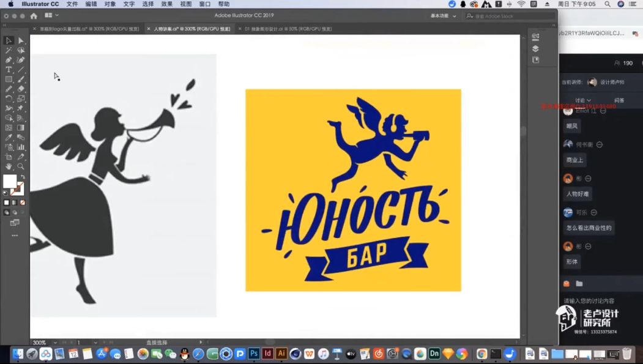Switch to the 问答 section

619,100
